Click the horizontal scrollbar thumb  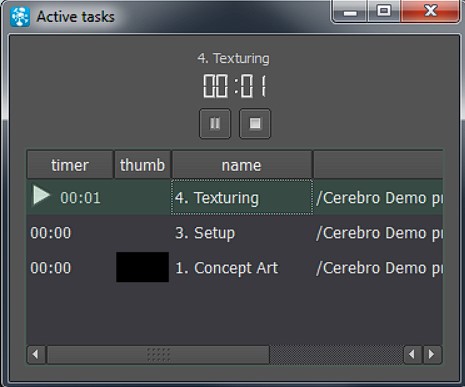(158, 354)
